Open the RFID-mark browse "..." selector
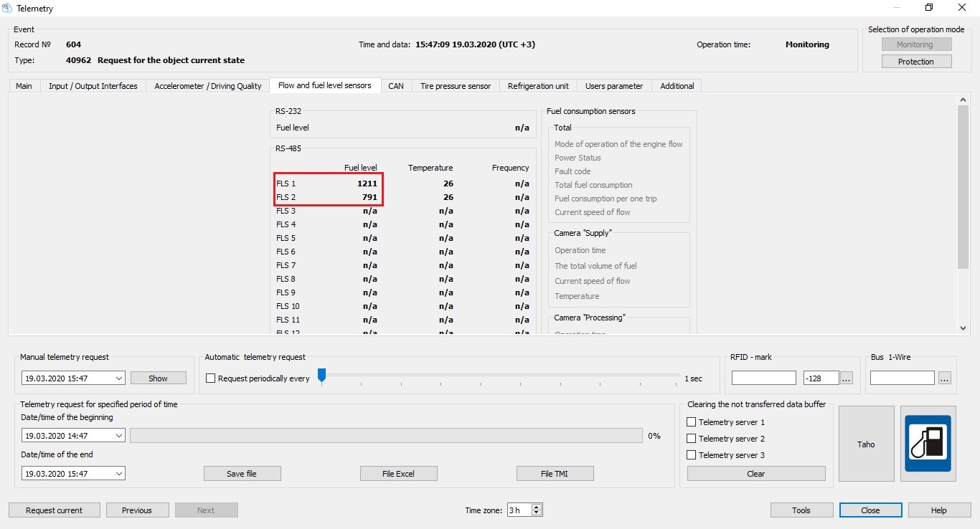Screen dimensions: 980x529 coord(847,378)
